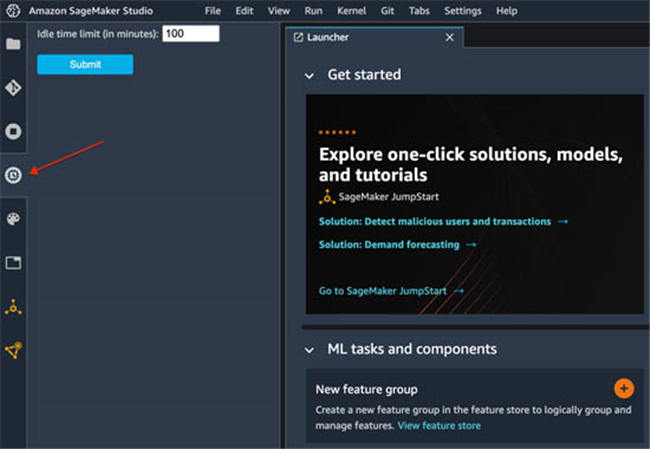Click the Explore one-click solutions heading
This screenshot has height=449, width=650.
point(471,164)
